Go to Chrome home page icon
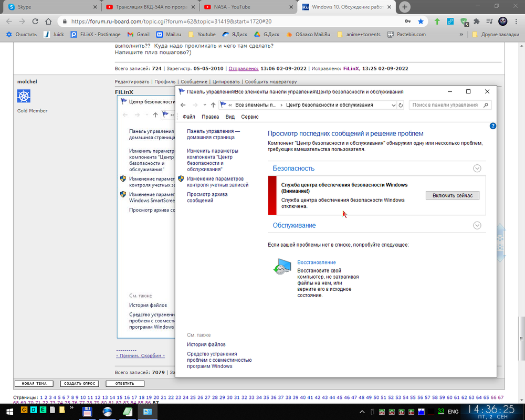 [x=48, y=22]
